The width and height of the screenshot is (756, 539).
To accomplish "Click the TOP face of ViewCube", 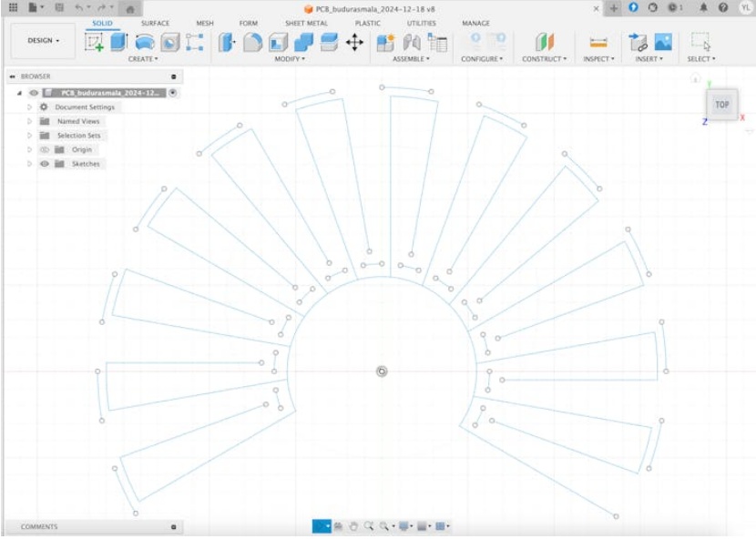I will coord(721,104).
